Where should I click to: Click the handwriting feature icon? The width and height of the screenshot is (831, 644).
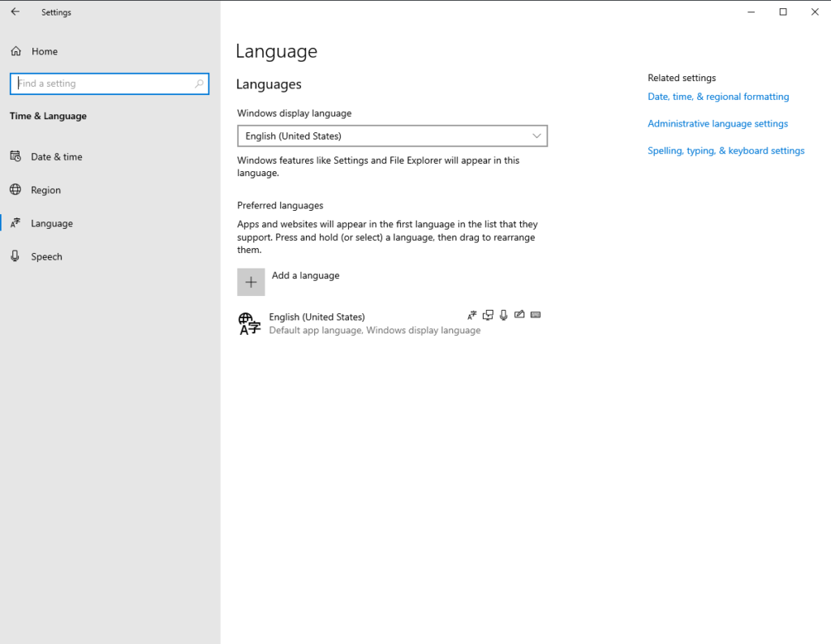pyautogui.click(x=519, y=315)
